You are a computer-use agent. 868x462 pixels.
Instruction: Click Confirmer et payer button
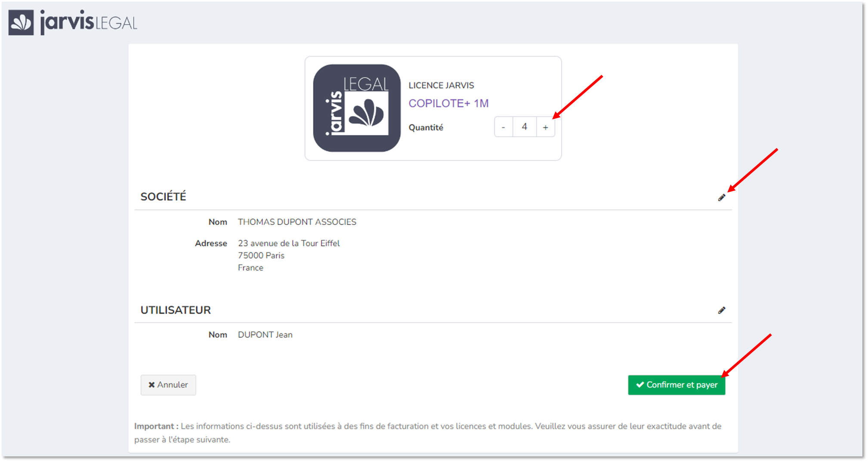[676, 385]
